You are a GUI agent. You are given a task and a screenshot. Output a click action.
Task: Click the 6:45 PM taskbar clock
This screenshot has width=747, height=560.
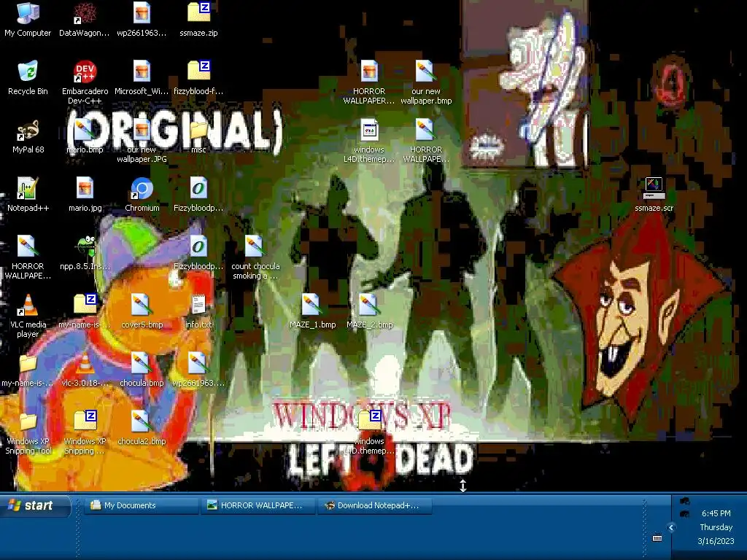point(716,513)
